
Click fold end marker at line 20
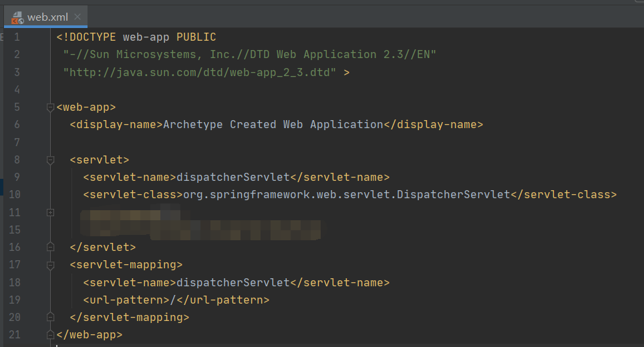[x=50, y=317]
